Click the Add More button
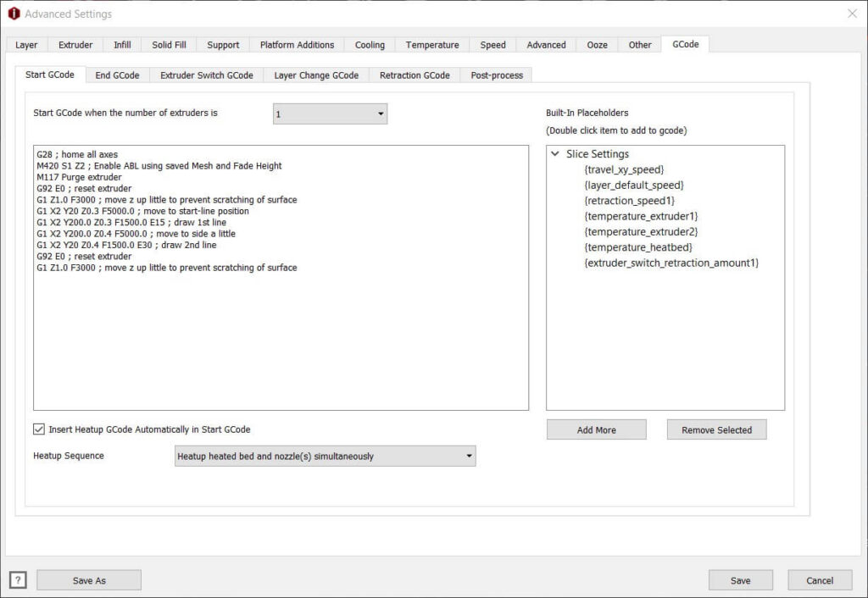Image resolution: width=868 pixels, height=598 pixels. coord(597,429)
